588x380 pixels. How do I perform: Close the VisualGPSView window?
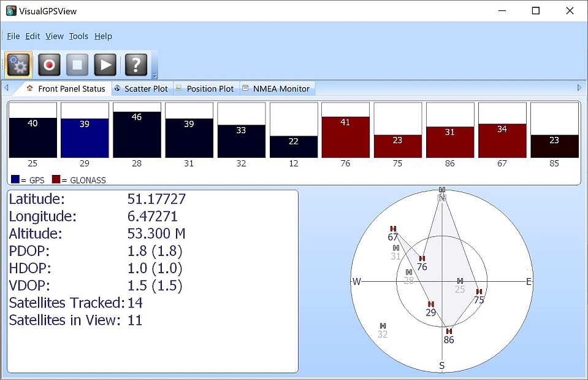coord(570,11)
